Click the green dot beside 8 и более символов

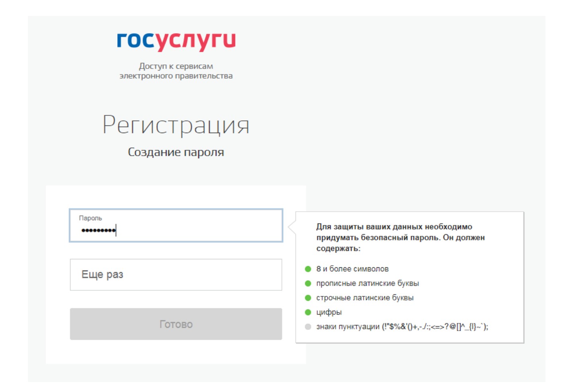point(308,269)
